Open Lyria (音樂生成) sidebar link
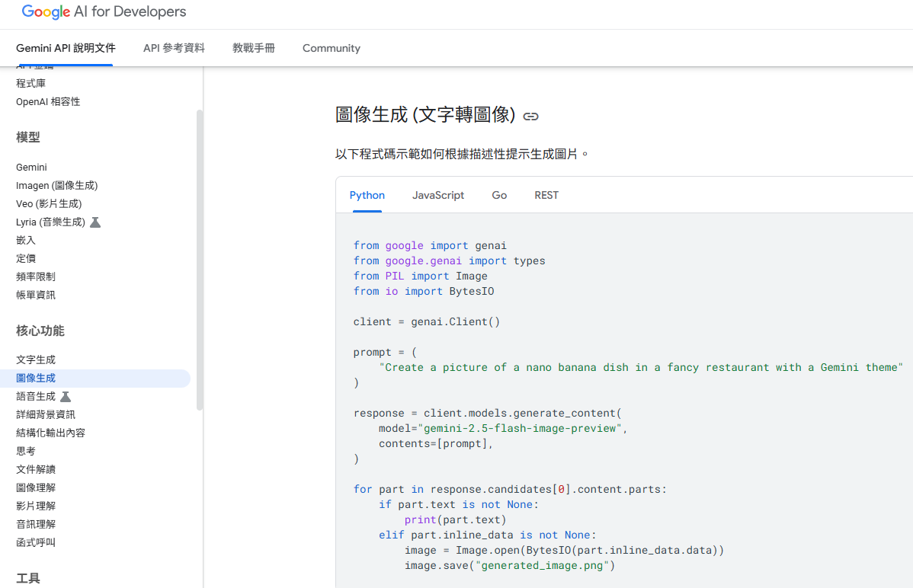Image resolution: width=913 pixels, height=588 pixels. (x=50, y=222)
